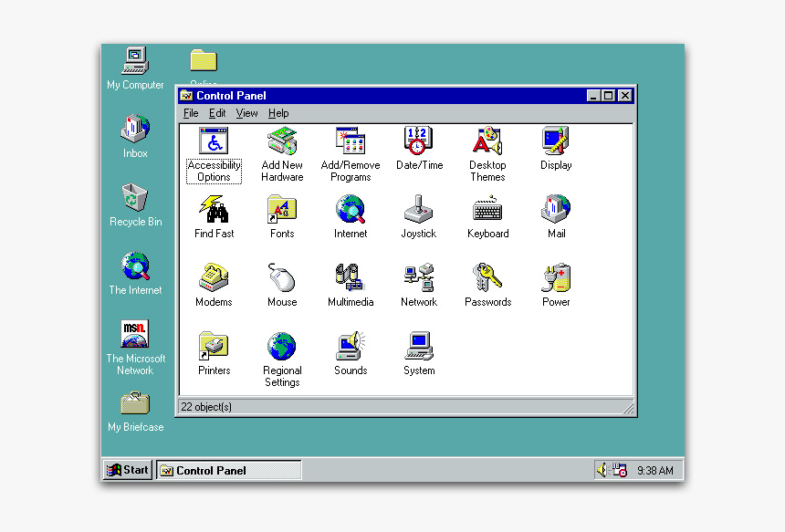Open Desktop Themes applet

click(487, 142)
